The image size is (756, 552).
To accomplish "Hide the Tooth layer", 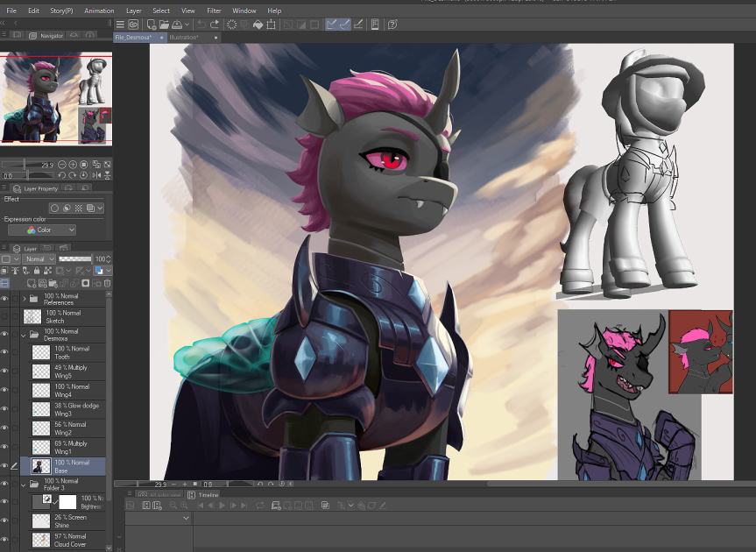I will pyautogui.click(x=5, y=352).
